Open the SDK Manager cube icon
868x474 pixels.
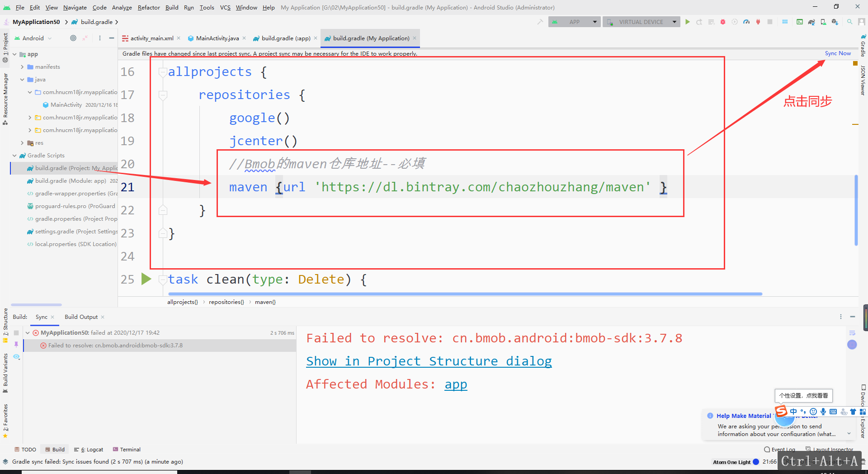(835, 22)
